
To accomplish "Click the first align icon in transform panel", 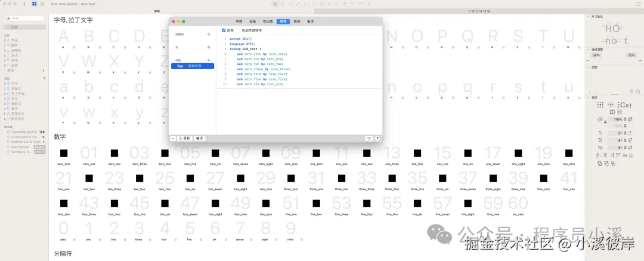I will (x=599, y=155).
